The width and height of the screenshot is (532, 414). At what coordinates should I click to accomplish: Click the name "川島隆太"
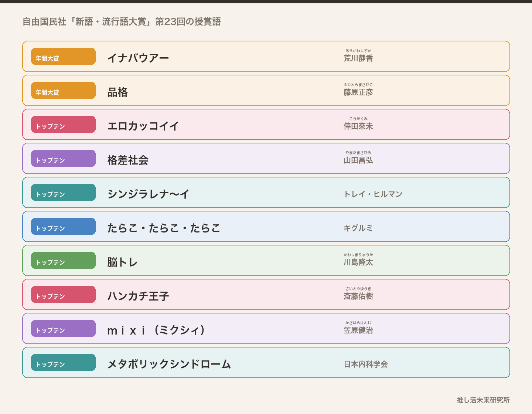(x=358, y=262)
